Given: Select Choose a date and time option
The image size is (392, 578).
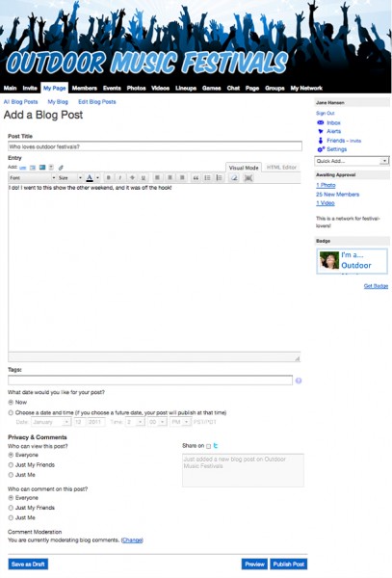Looking at the screenshot, I should [11, 413].
